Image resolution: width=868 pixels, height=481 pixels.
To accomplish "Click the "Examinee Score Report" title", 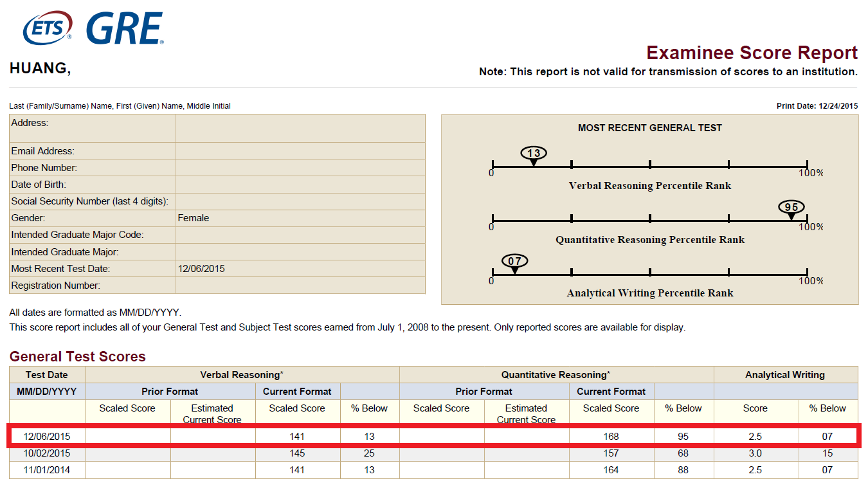I will pos(752,53).
